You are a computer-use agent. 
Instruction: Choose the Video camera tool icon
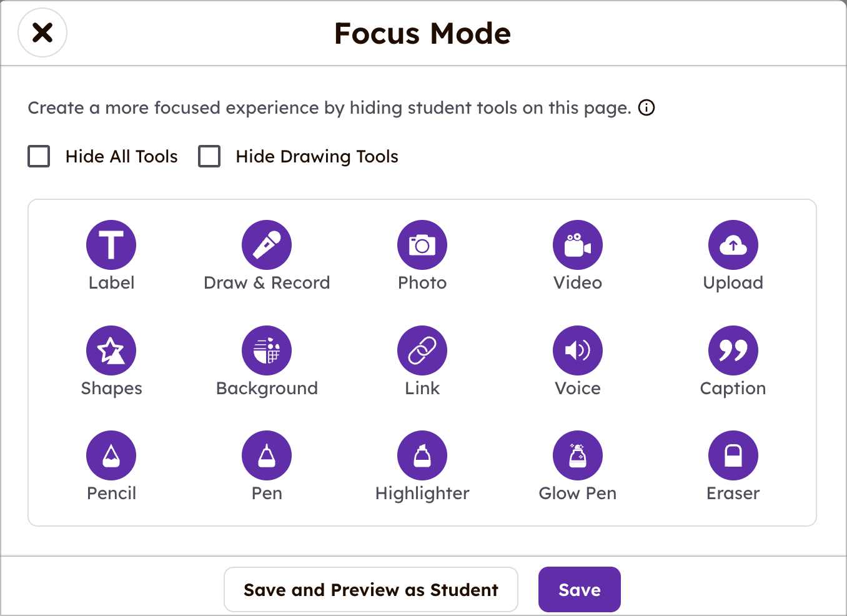click(578, 245)
